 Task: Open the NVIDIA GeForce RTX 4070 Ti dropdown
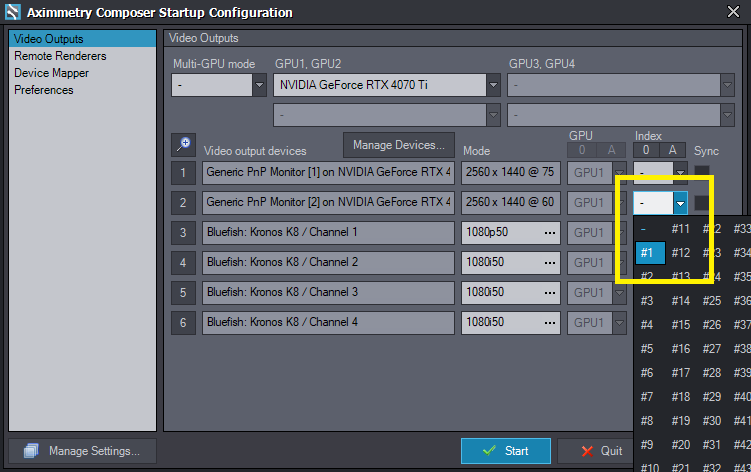coord(493,85)
